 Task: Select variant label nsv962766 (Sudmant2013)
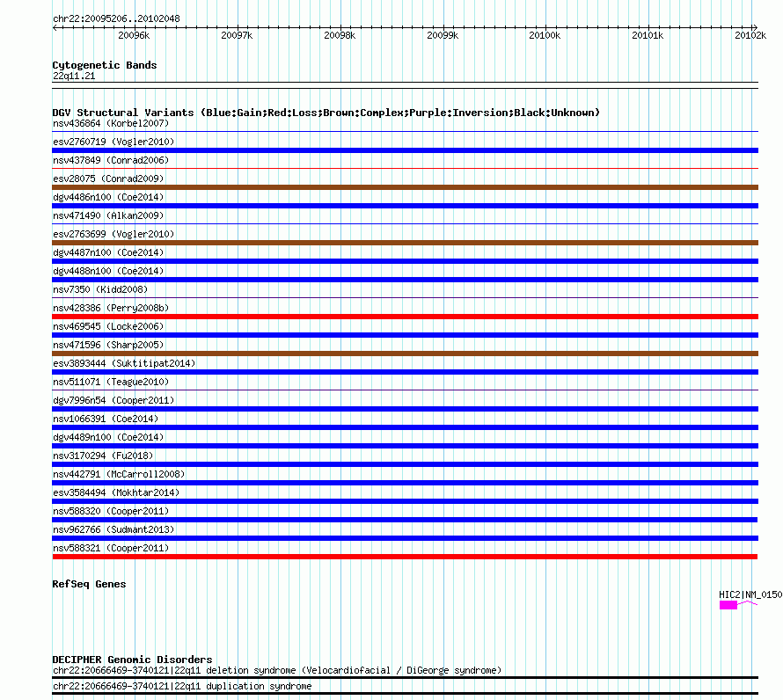point(113,529)
